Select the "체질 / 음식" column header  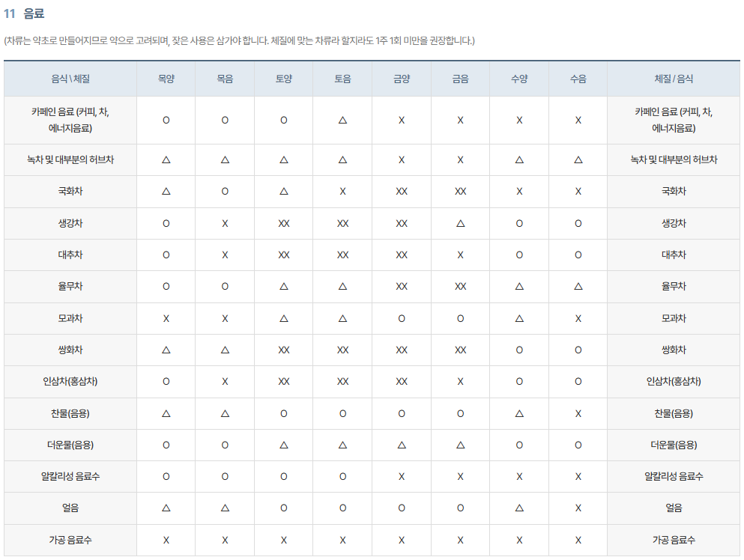point(674,79)
